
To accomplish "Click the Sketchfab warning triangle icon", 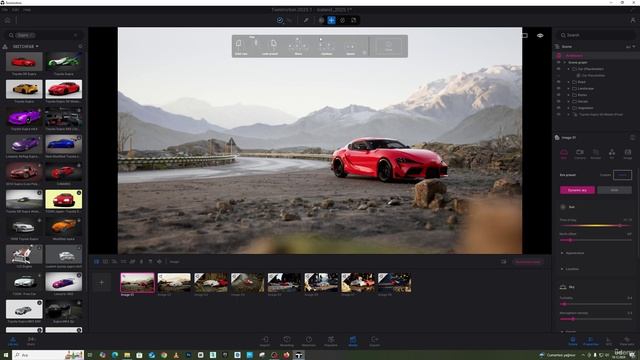I will pos(5,47).
